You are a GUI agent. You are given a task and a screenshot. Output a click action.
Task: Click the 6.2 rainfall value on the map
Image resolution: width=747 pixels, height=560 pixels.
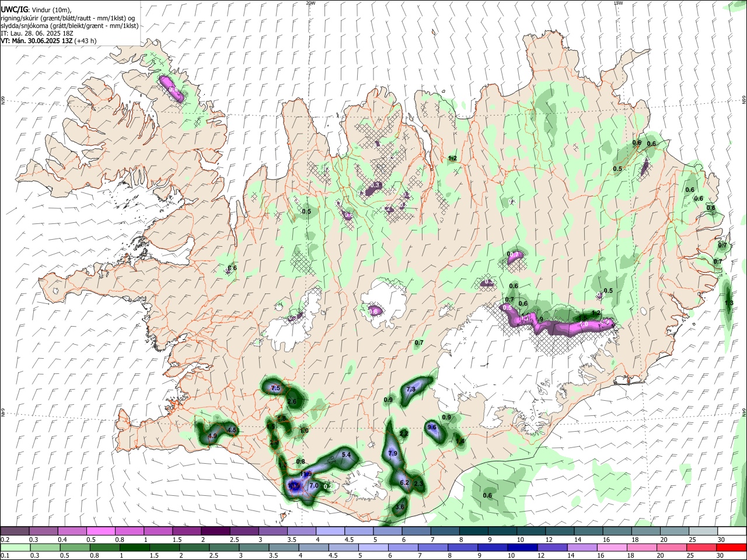click(404, 482)
